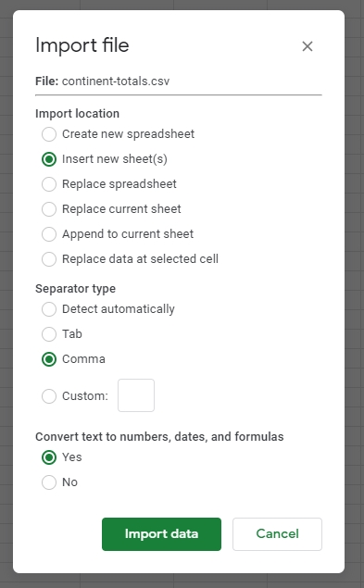364x588 pixels.
Task: Click the Separator type heading
Action: pos(75,289)
